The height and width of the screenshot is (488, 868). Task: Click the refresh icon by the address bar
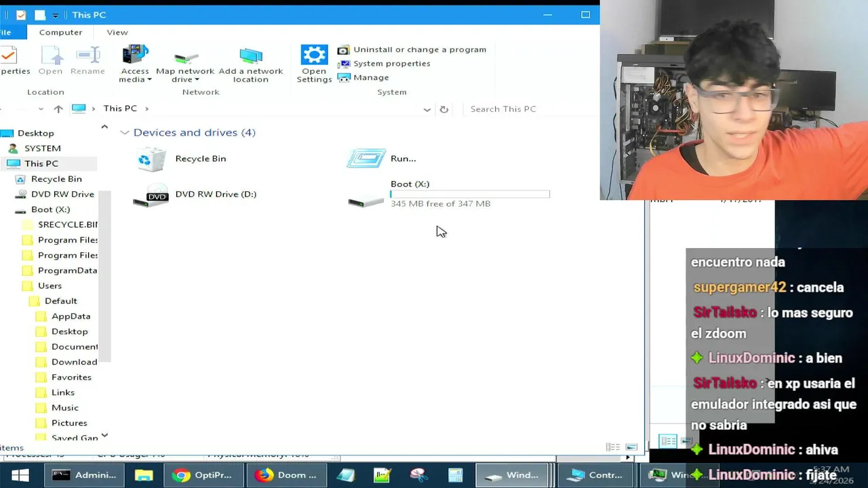pyautogui.click(x=444, y=109)
